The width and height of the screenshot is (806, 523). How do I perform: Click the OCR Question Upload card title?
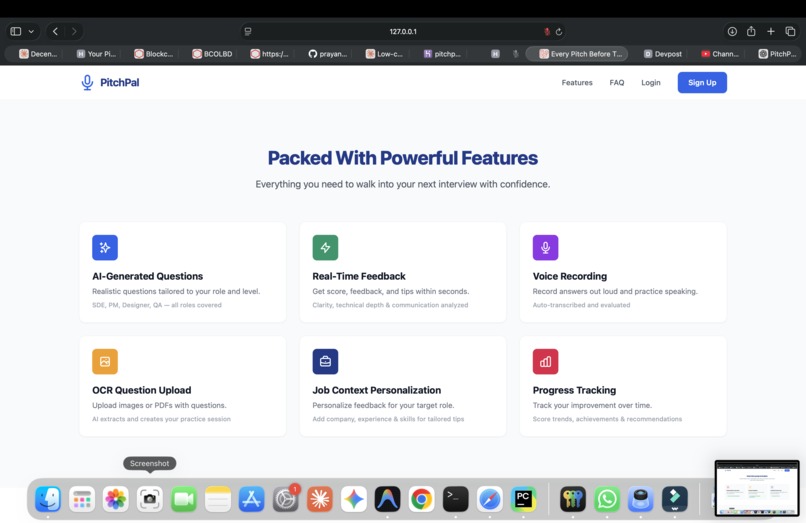pyautogui.click(x=141, y=390)
